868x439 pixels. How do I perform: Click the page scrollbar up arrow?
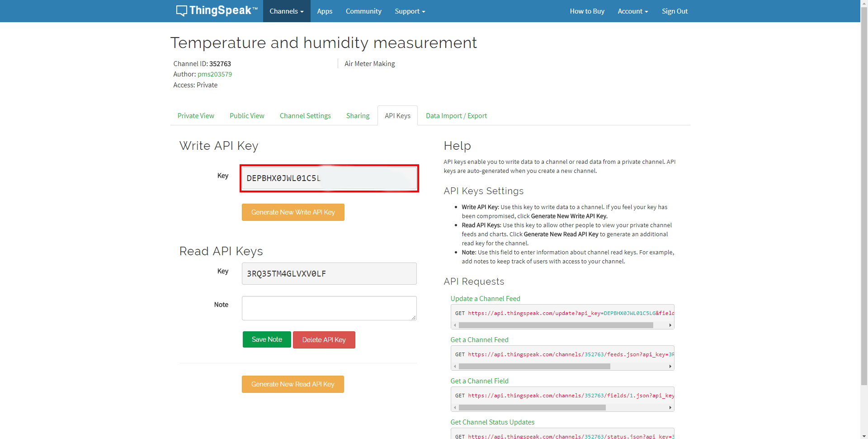click(x=864, y=3)
